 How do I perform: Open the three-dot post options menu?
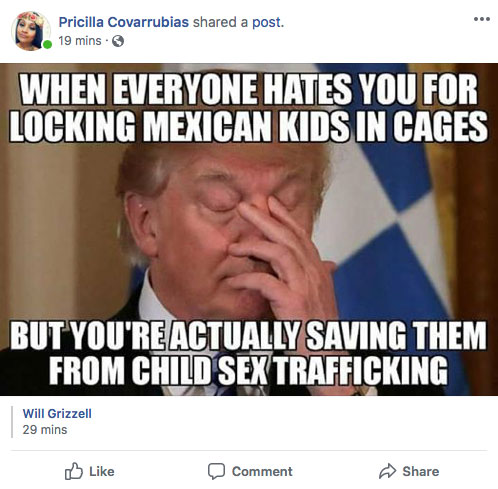pos(482,19)
